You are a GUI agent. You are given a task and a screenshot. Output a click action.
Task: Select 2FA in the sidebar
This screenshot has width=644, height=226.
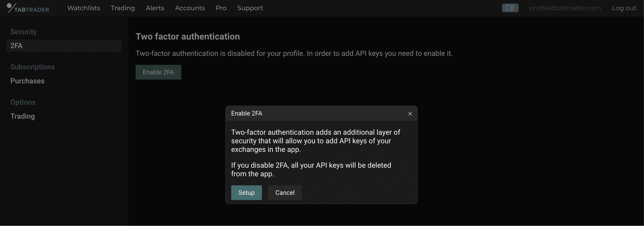64,46
